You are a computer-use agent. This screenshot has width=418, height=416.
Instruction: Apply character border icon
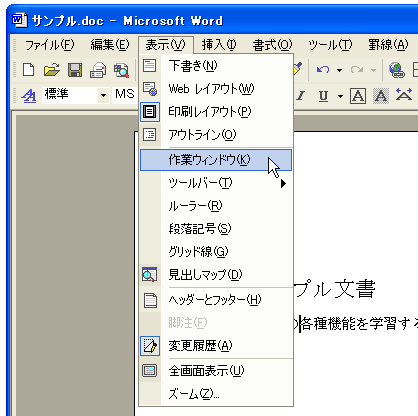click(358, 96)
